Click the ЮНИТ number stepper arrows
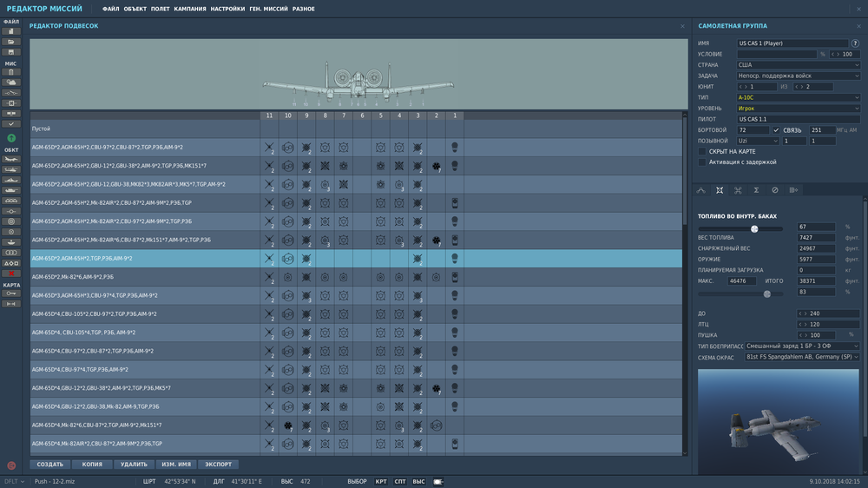868x488 pixels. pyautogui.click(x=743, y=87)
